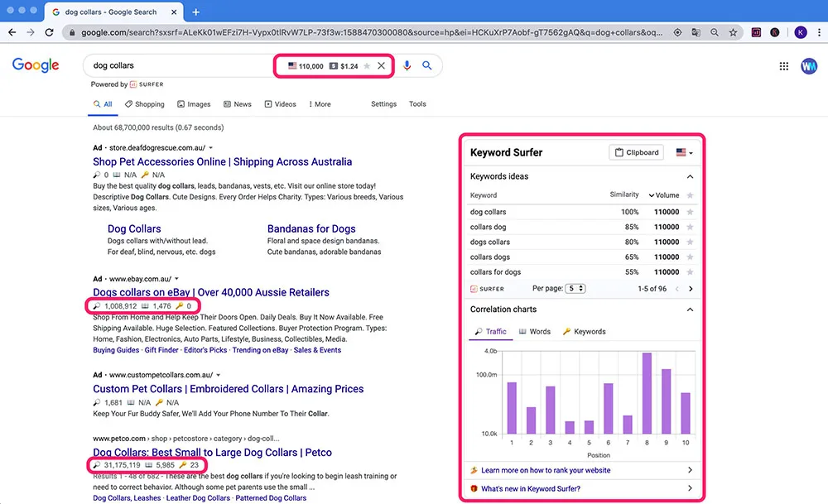Open the 'Bandanas for Dogs' sitelink
The height and width of the screenshot is (504, 828).
[x=311, y=228]
